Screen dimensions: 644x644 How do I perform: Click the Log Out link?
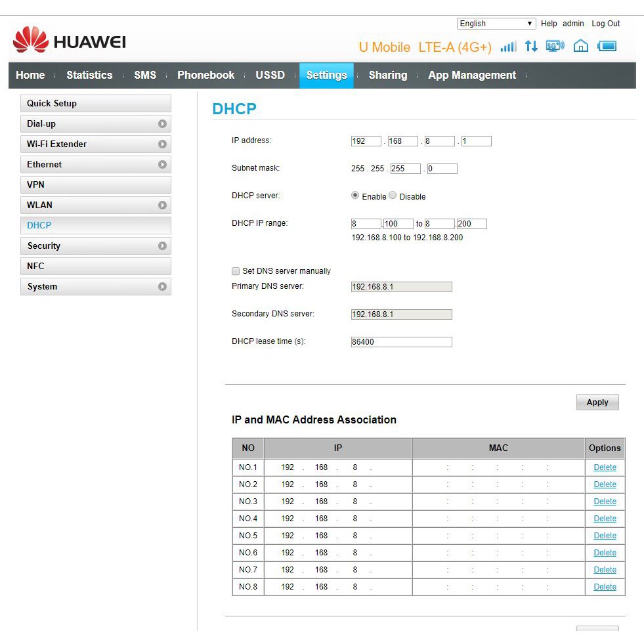tap(605, 24)
